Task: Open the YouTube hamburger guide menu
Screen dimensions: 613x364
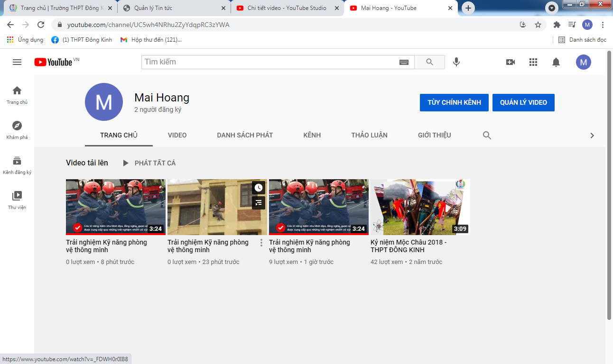Action: pyautogui.click(x=17, y=62)
